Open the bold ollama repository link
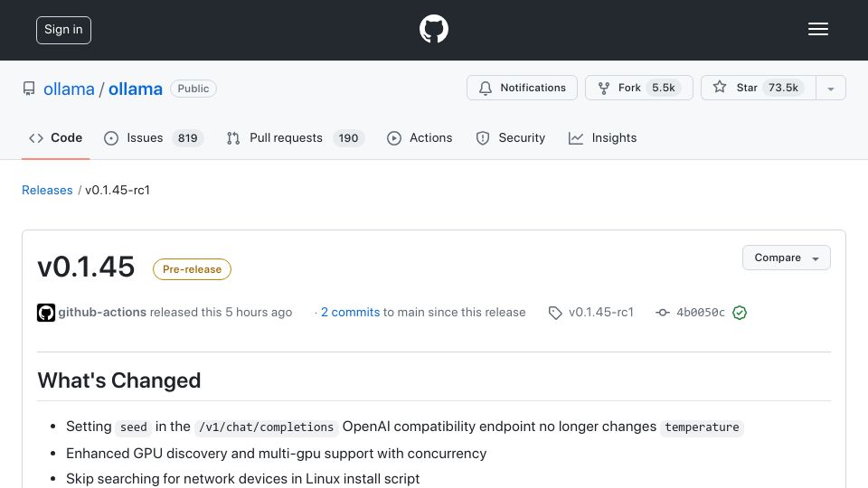The height and width of the screenshot is (488, 868). (x=136, y=89)
